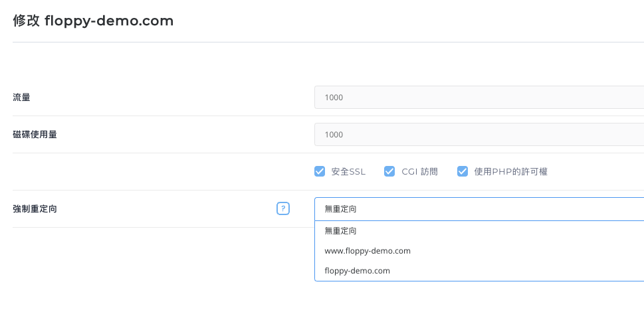Select 無重定向 option in the dropdown list
The height and width of the screenshot is (312, 644).
tap(341, 231)
